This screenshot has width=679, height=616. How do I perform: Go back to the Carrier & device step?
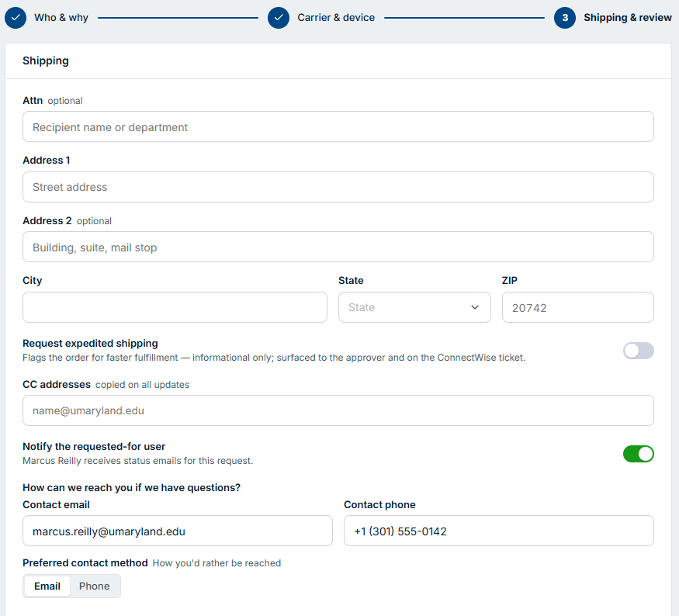point(336,18)
